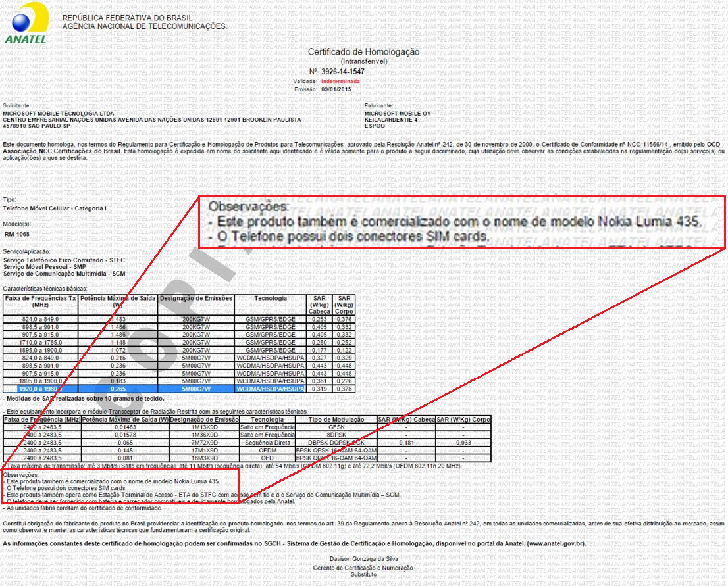Screen dimensions: 728x586
Task: Click the red 'Indeterminada' validity value
Action: tap(340, 81)
